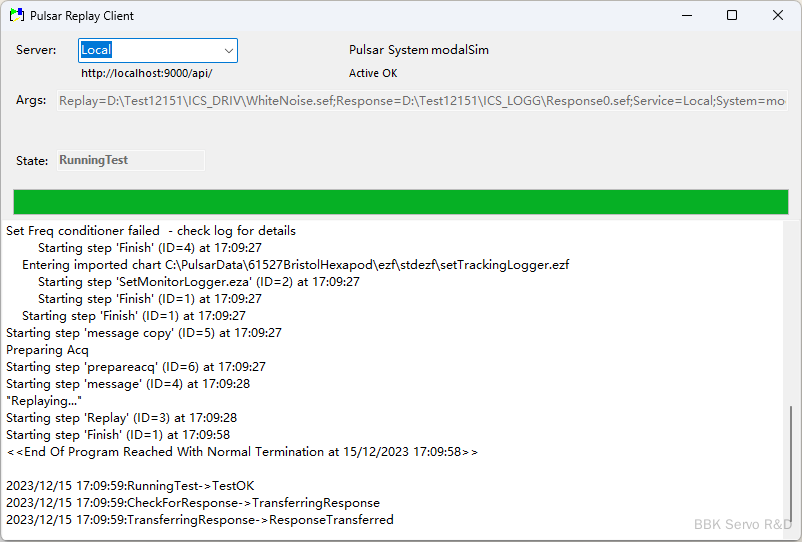
Task: Click the highlighted Local text in Server box
Action: (x=96, y=50)
